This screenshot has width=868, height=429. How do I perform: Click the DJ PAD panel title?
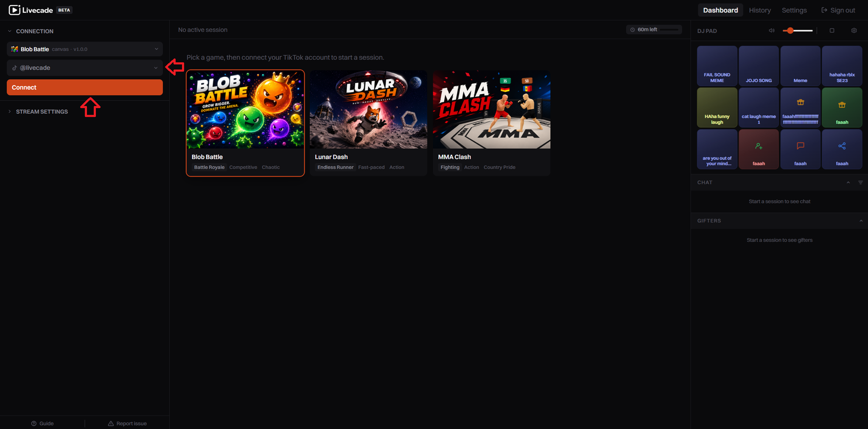click(x=707, y=31)
